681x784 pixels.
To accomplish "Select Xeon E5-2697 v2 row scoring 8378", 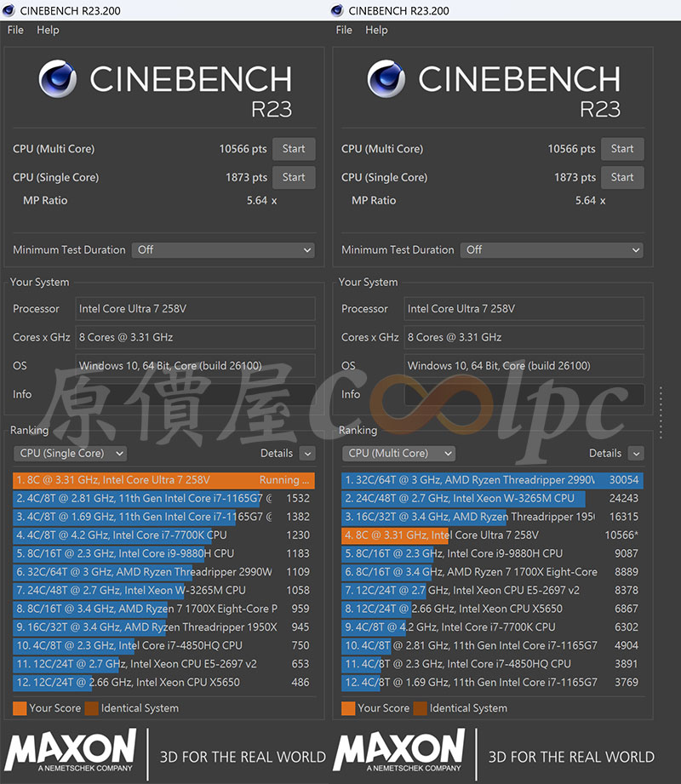I will [493, 591].
